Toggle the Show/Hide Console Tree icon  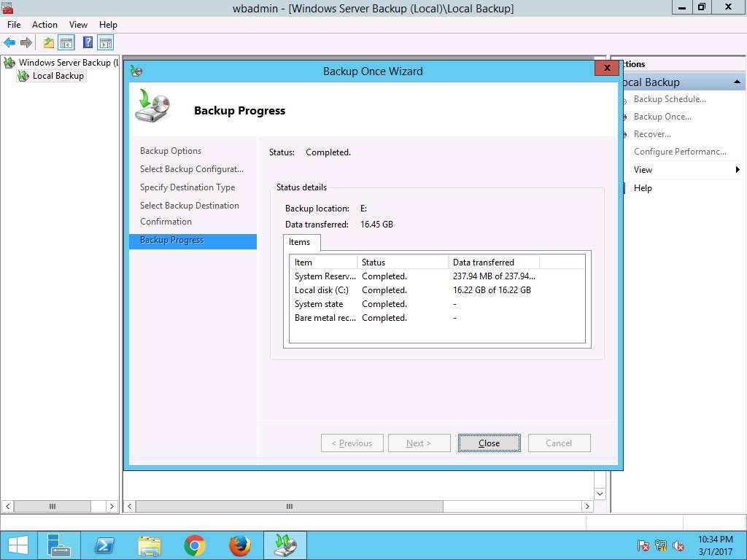point(66,43)
